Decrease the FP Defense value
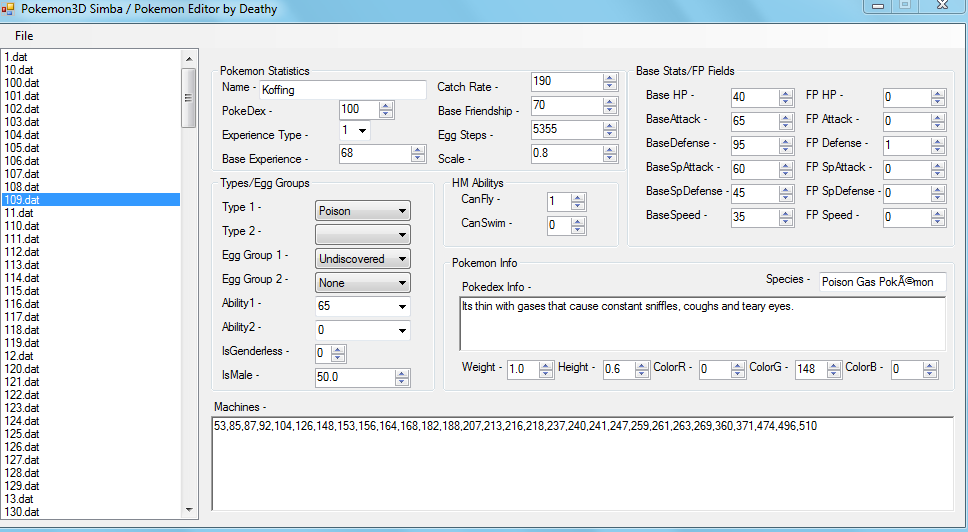This screenshot has height=532, width=968. click(937, 149)
